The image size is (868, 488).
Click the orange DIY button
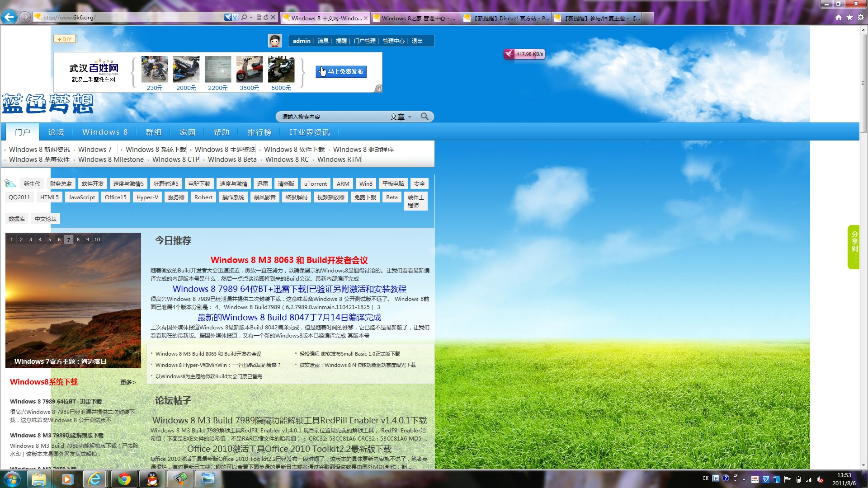65,39
